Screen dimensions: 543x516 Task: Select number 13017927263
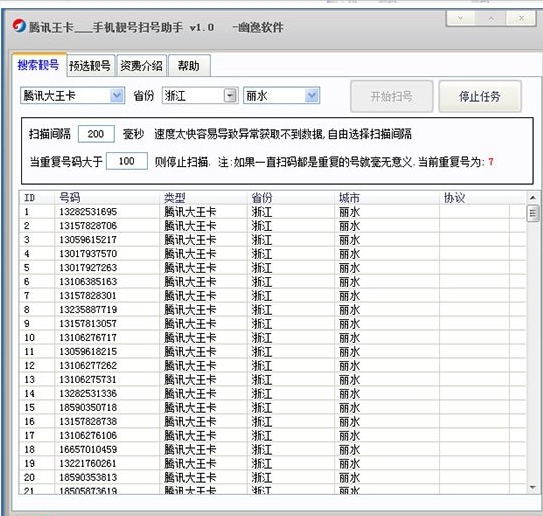[88, 268]
